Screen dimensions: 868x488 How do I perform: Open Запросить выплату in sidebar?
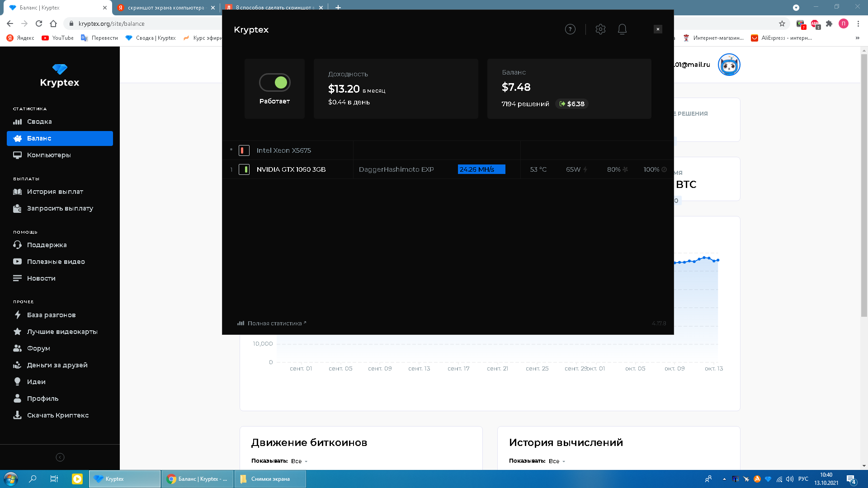coord(60,208)
